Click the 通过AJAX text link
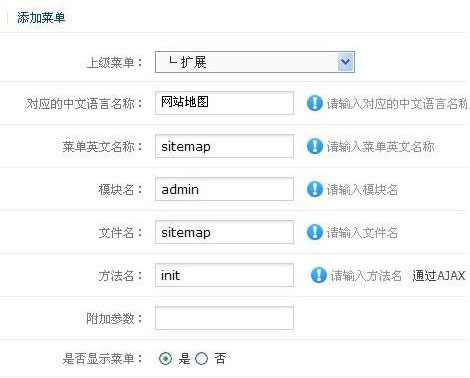The height and width of the screenshot is (378, 470). [x=439, y=276]
